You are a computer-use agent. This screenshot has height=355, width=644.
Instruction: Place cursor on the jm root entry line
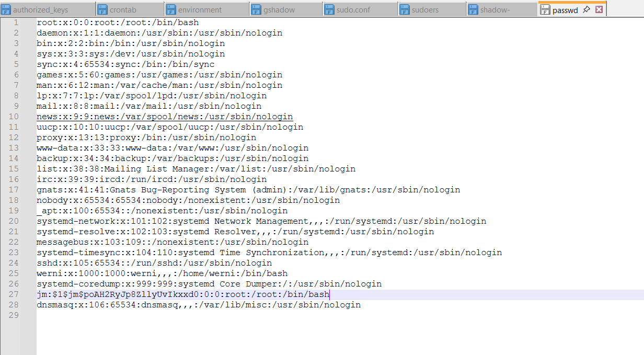click(183, 294)
